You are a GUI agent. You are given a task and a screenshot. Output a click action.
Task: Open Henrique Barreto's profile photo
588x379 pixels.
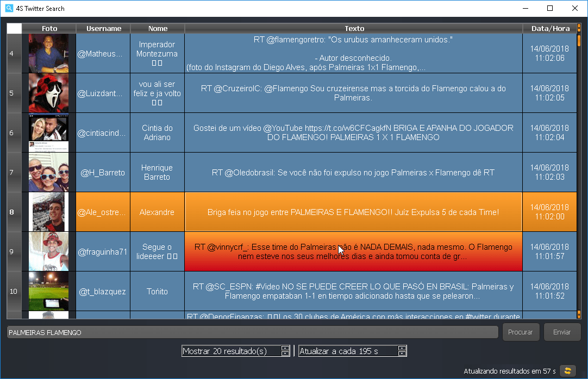49,172
